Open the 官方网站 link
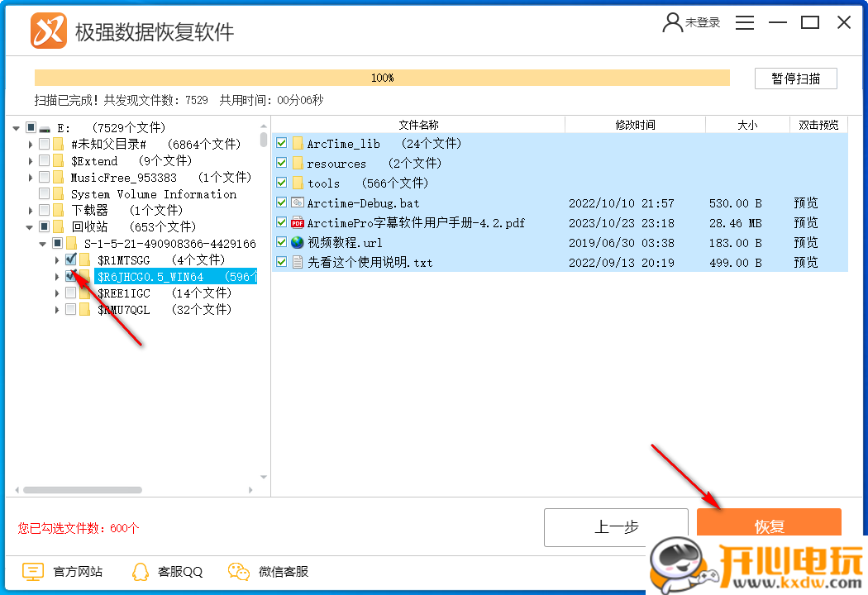868x595 pixels. coord(78,572)
